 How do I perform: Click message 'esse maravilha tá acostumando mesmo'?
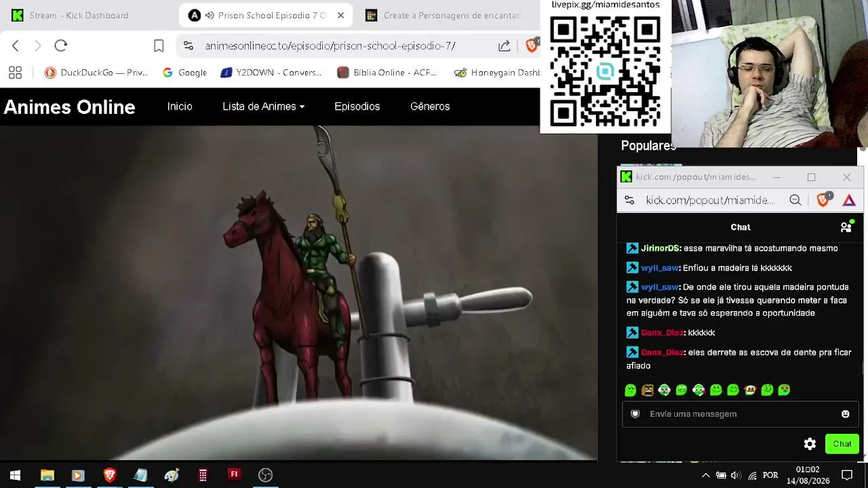(761, 248)
